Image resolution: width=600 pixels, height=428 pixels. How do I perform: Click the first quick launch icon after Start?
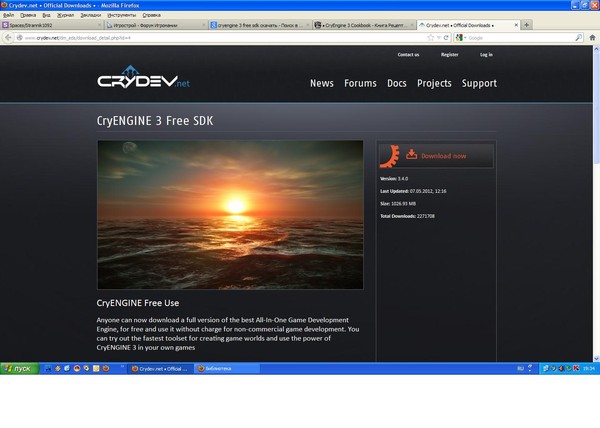pos(48,368)
